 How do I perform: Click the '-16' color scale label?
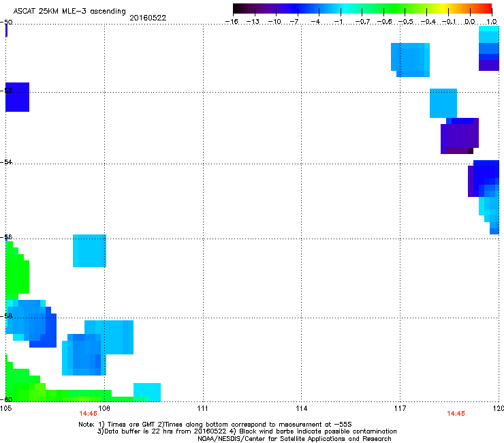coord(232,22)
